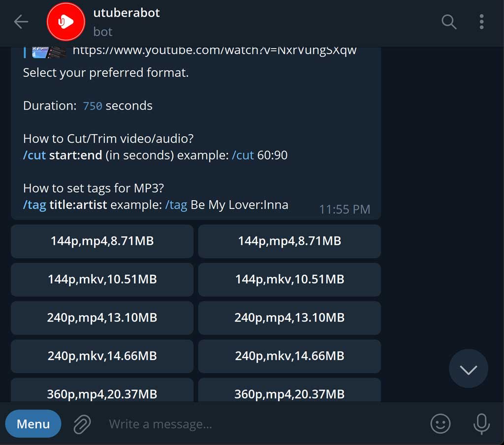Screen dimensions: 504x445
Task: Search within this chat
Action: 449,22
